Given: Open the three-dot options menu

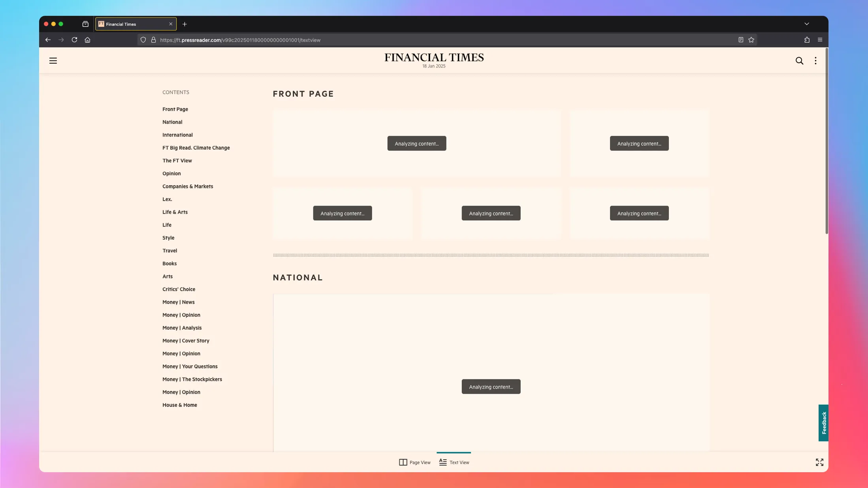Looking at the screenshot, I should (x=815, y=60).
